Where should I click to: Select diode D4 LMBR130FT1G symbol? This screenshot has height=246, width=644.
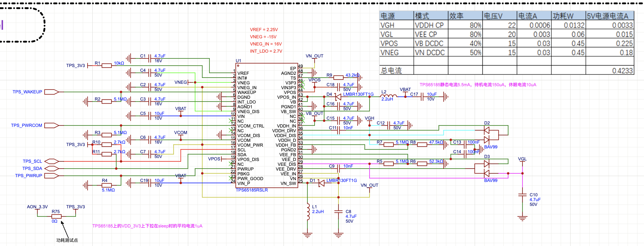pos(338,97)
